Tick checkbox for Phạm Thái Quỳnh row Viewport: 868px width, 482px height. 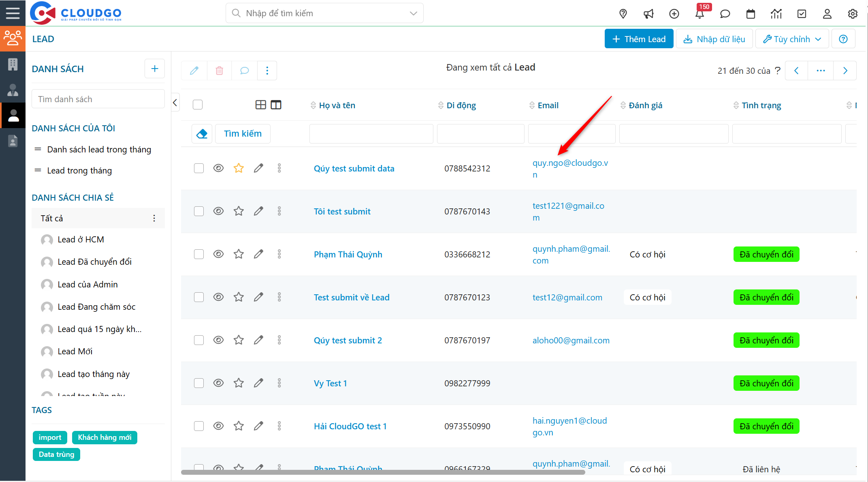coord(198,254)
